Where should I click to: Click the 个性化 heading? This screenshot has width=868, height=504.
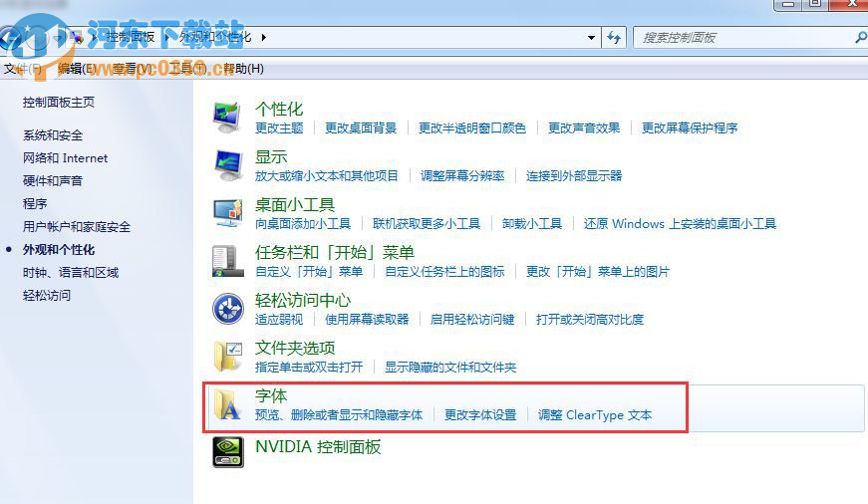[x=279, y=109]
